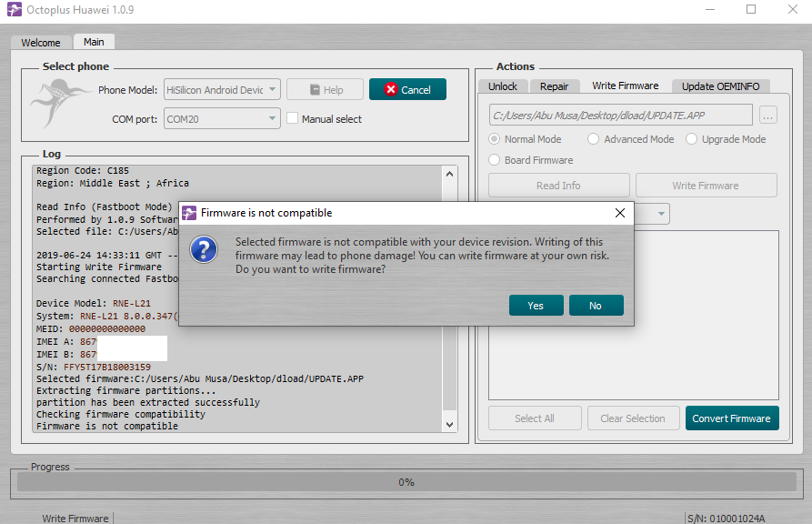812x524 pixels.
Task: Click the log scrollbar up arrow
Action: [x=449, y=174]
